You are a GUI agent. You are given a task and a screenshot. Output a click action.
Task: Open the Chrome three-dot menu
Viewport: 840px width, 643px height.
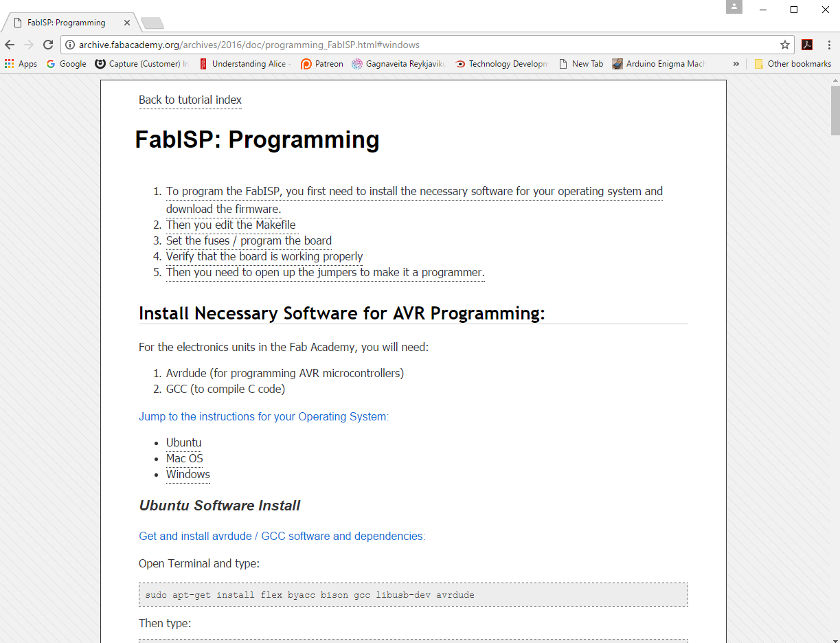(x=829, y=45)
